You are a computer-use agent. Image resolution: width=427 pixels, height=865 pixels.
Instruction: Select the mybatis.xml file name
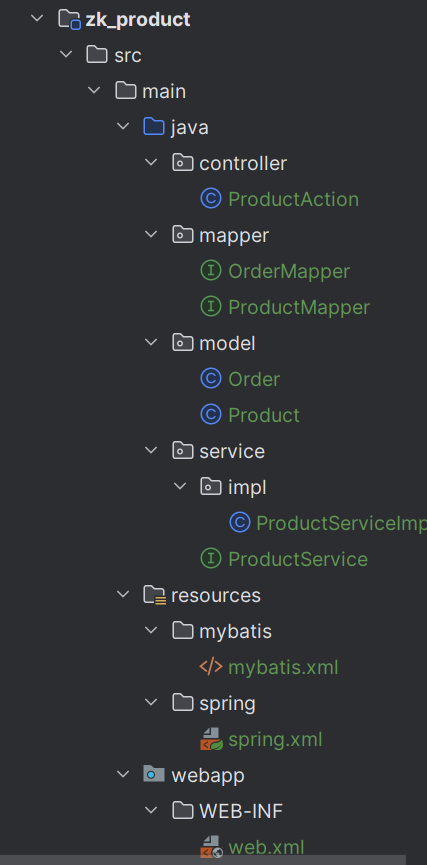tap(283, 668)
